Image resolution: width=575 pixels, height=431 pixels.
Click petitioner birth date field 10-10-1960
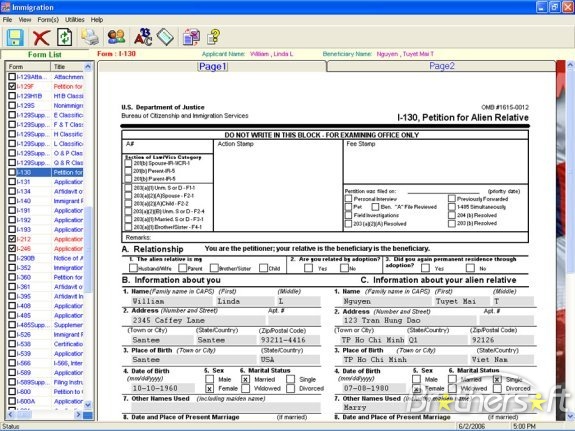162,388
